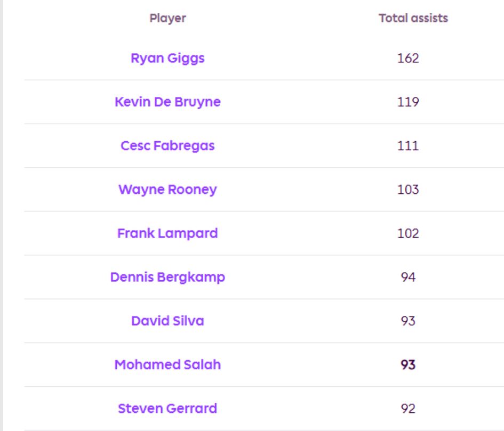
Task: Click Ryan Giggs' 162 assists value
Action: (x=408, y=58)
